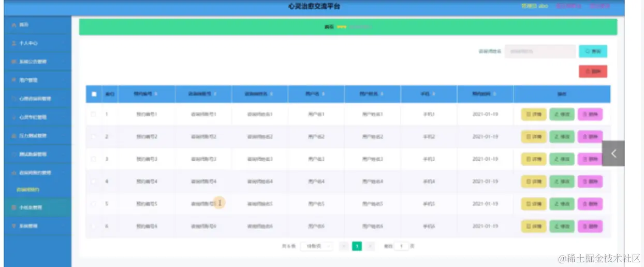Viewport: 644px width, 267px height.
Task: Click the cyan 查询 search button
Action: tap(593, 51)
